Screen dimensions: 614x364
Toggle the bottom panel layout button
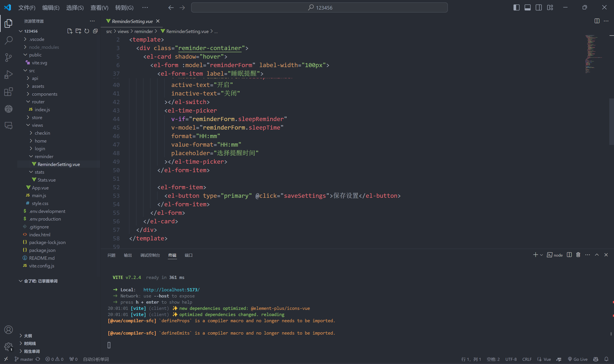528,8
